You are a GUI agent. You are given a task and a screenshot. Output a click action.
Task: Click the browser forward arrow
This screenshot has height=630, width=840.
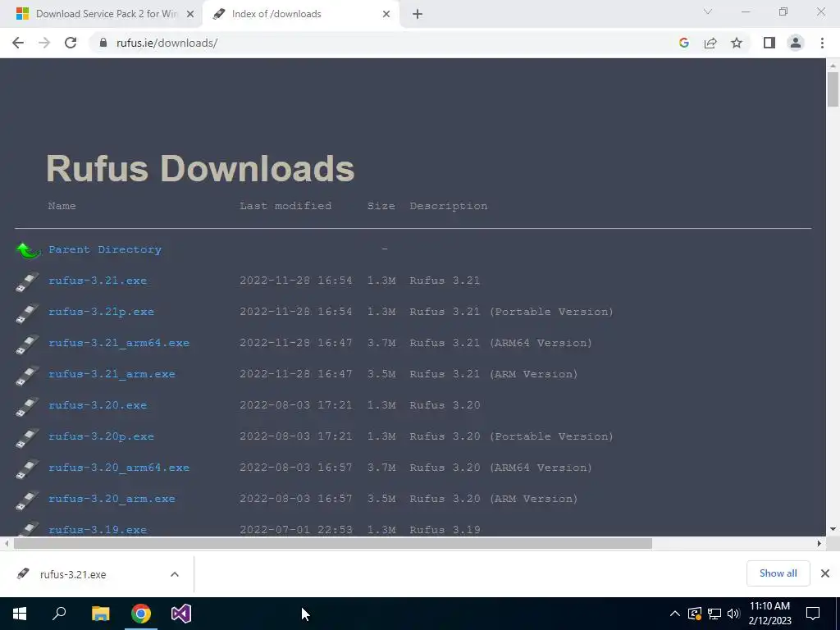(44, 43)
